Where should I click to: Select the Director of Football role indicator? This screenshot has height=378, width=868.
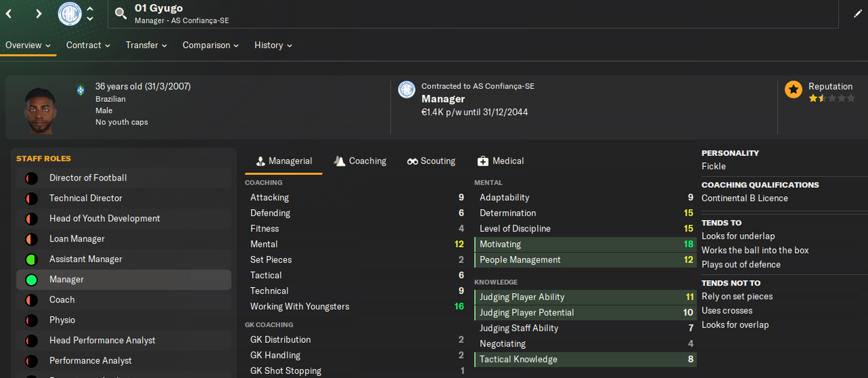(31, 178)
